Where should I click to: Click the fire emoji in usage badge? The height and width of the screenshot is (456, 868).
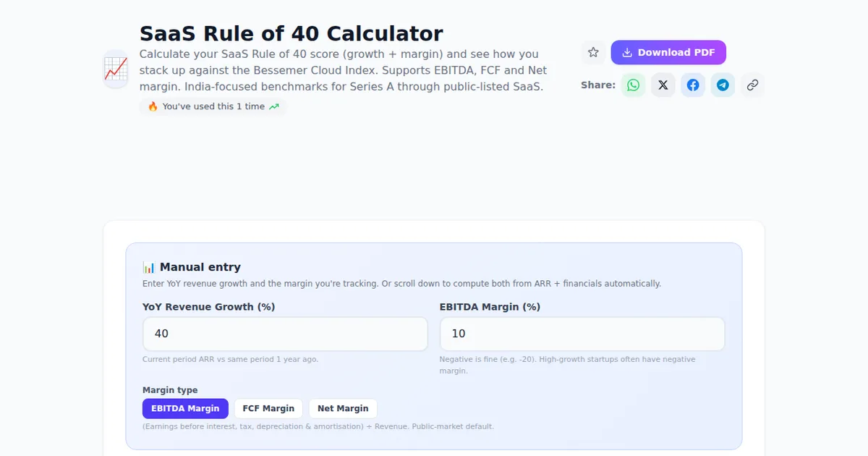(x=153, y=106)
